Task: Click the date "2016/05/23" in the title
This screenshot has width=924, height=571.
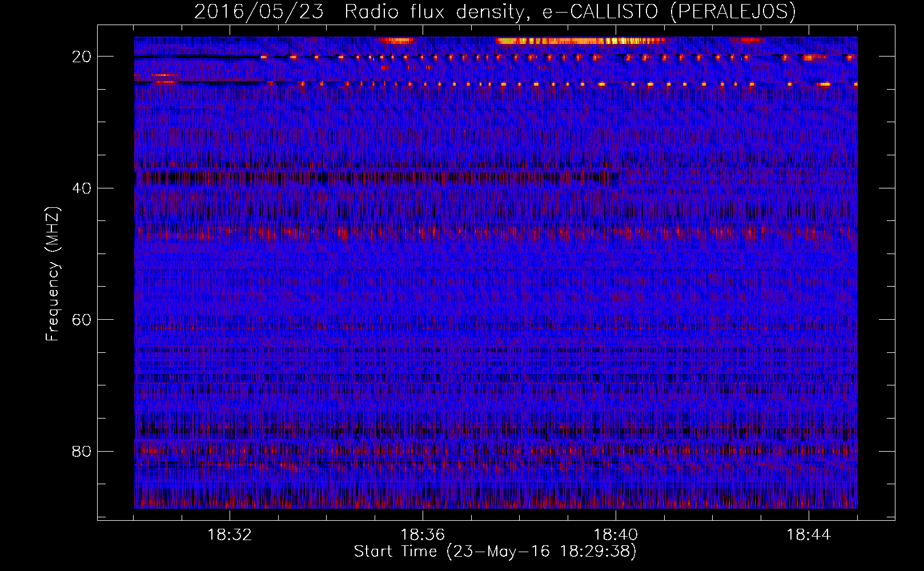Action: coord(259,11)
